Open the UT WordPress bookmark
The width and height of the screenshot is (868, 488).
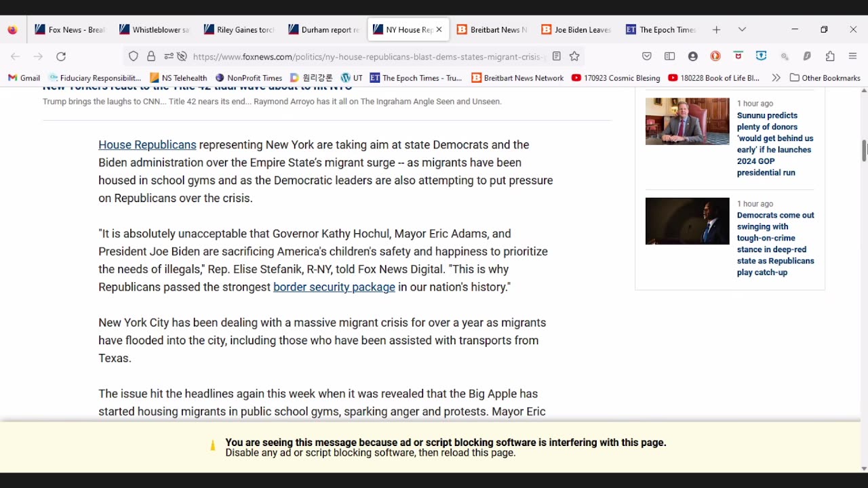click(x=352, y=78)
